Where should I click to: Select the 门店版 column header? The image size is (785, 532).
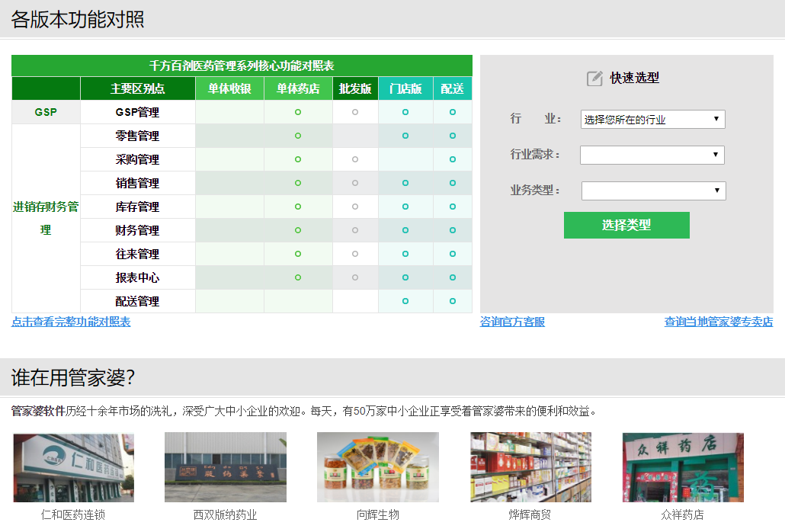pyautogui.click(x=405, y=88)
